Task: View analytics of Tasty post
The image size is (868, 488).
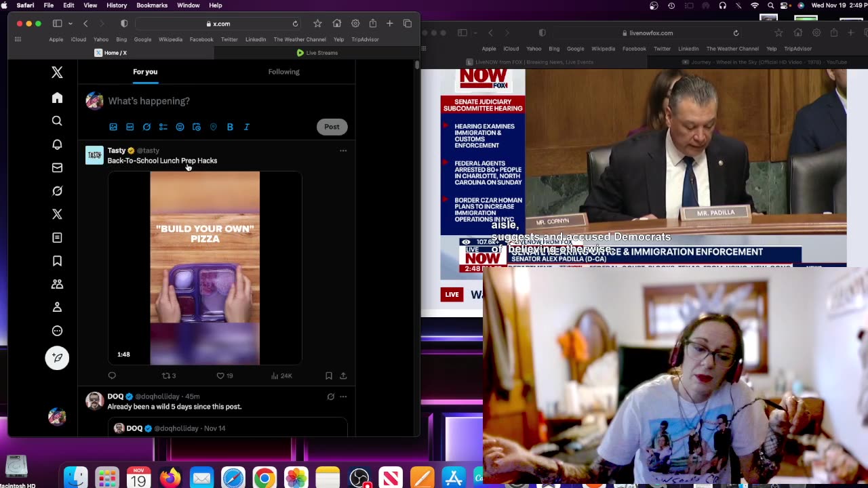Action: (281, 375)
